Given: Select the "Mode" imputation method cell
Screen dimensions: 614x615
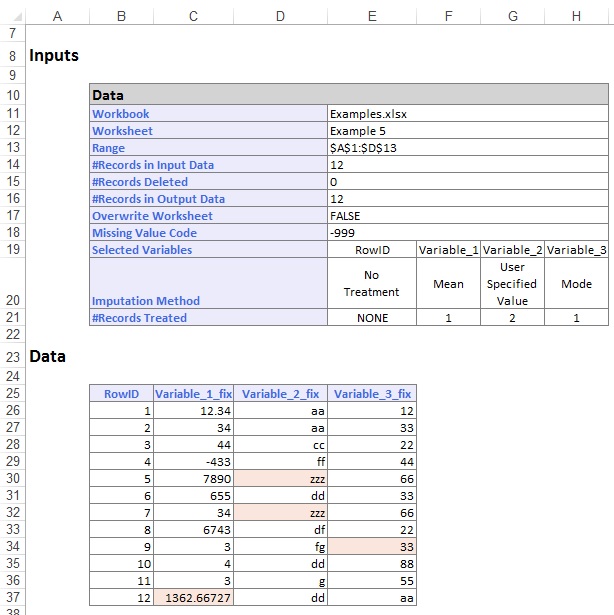Looking at the screenshot, I should tap(576, 284).
